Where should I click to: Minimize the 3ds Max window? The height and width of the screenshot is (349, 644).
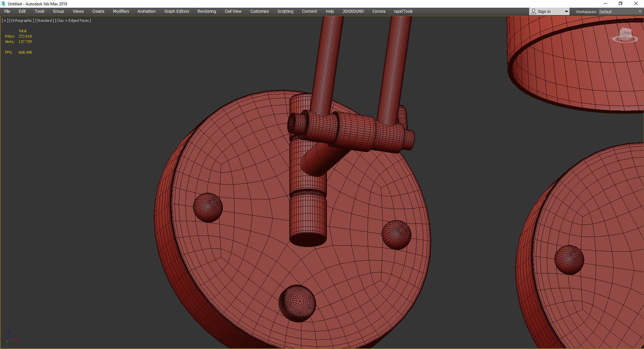pyautogui.click(x=605, y=4)
